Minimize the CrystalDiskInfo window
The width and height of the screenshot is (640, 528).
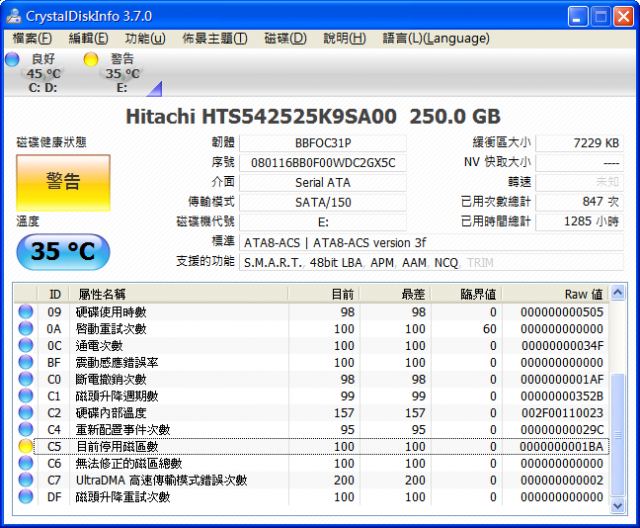tap(577, 16)
